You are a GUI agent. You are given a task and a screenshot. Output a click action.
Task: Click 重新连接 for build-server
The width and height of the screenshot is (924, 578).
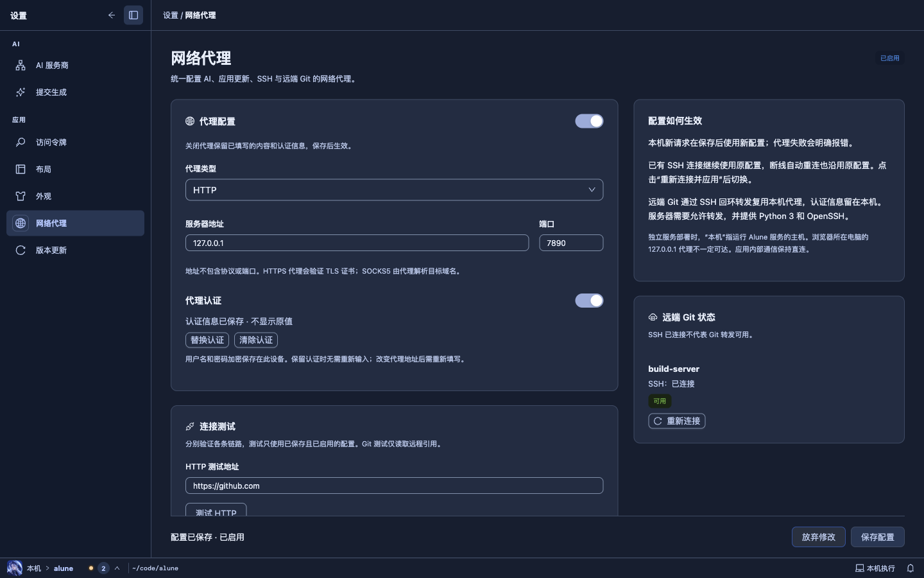(677, 421)
